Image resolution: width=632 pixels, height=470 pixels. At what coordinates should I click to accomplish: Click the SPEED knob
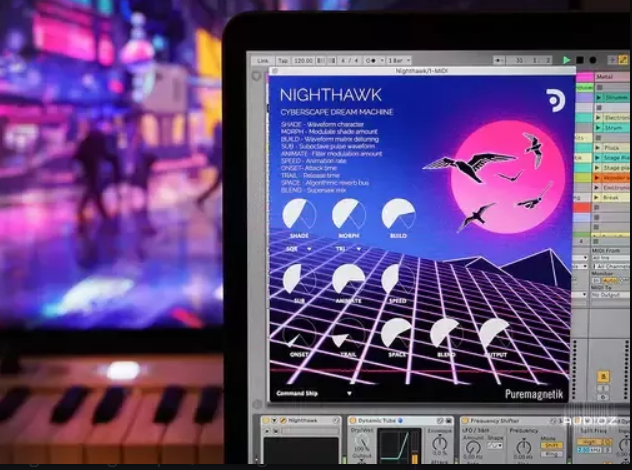[x=398, y=280]
